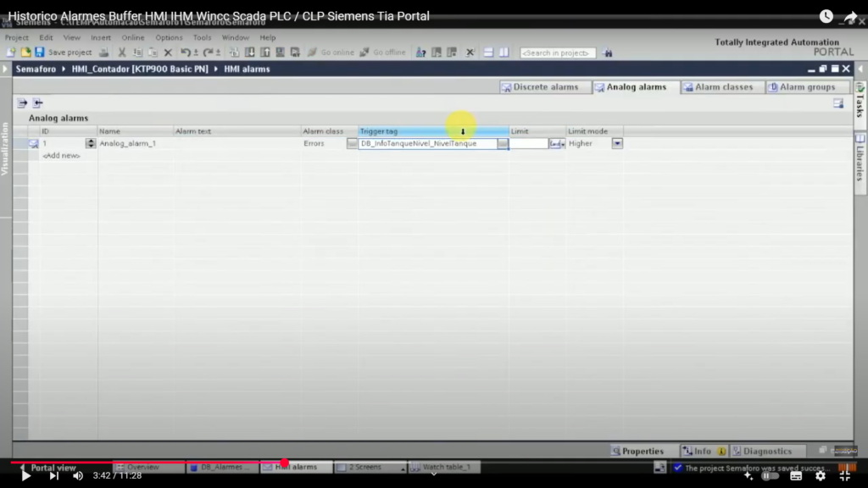Click the Accessible devices icon

pos(420,53)
